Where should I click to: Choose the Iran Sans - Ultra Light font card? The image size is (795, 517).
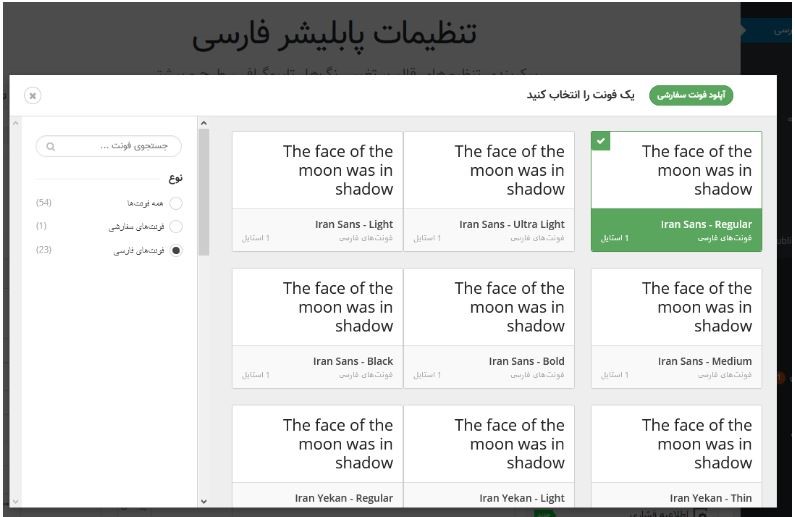point(489,192)
